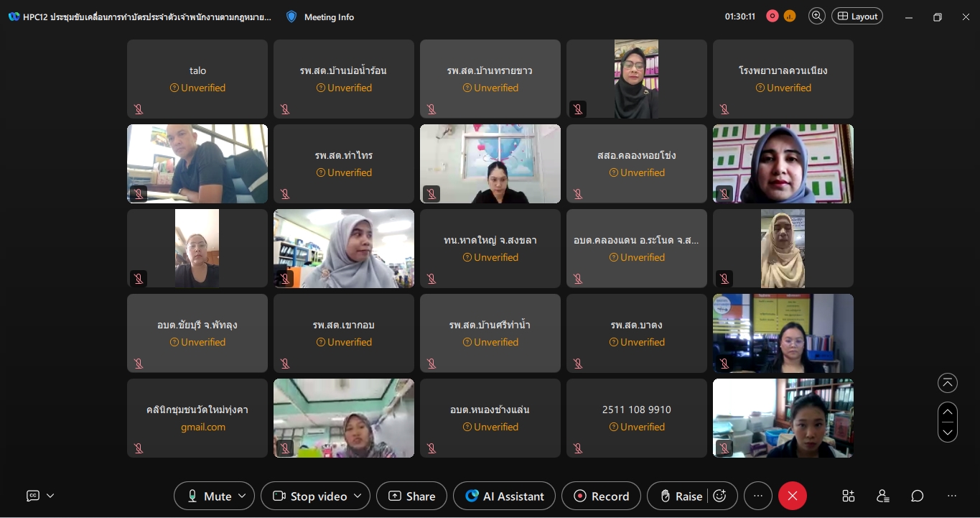Go to next page of participants
The image size is (980, 518).
point(948,433)
